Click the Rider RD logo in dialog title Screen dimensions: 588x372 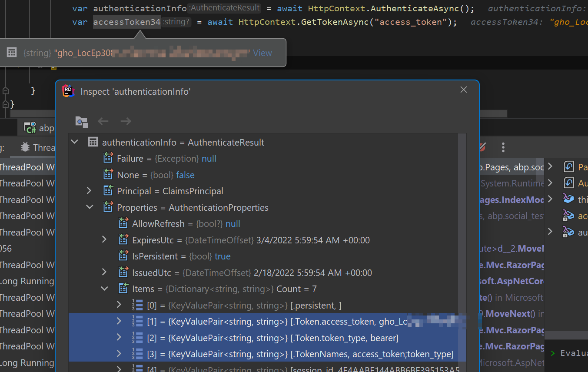[68, 91]
